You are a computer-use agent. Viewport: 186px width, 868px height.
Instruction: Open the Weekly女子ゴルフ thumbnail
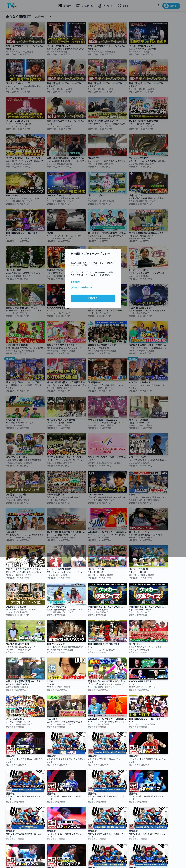[x=66, y=482]
